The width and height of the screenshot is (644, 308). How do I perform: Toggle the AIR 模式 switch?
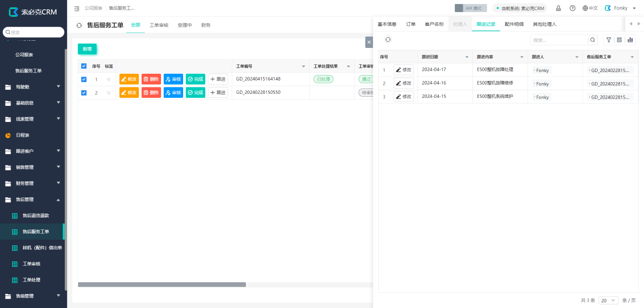click(471, 8)
